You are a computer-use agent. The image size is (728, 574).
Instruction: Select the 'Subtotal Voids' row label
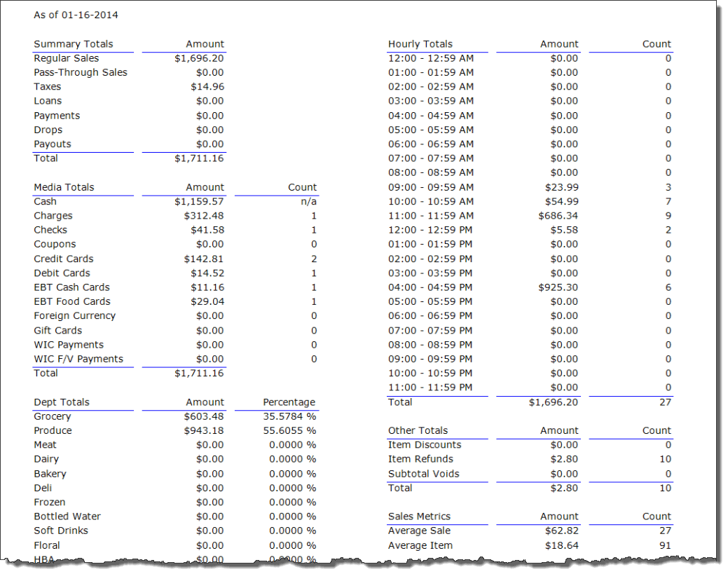[x=424, y=474]
